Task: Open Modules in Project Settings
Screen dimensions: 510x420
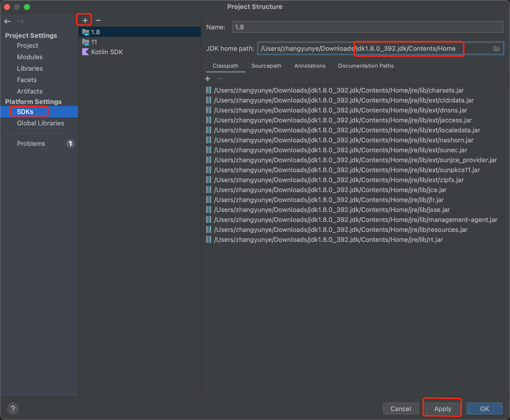Action: point(30,57)
